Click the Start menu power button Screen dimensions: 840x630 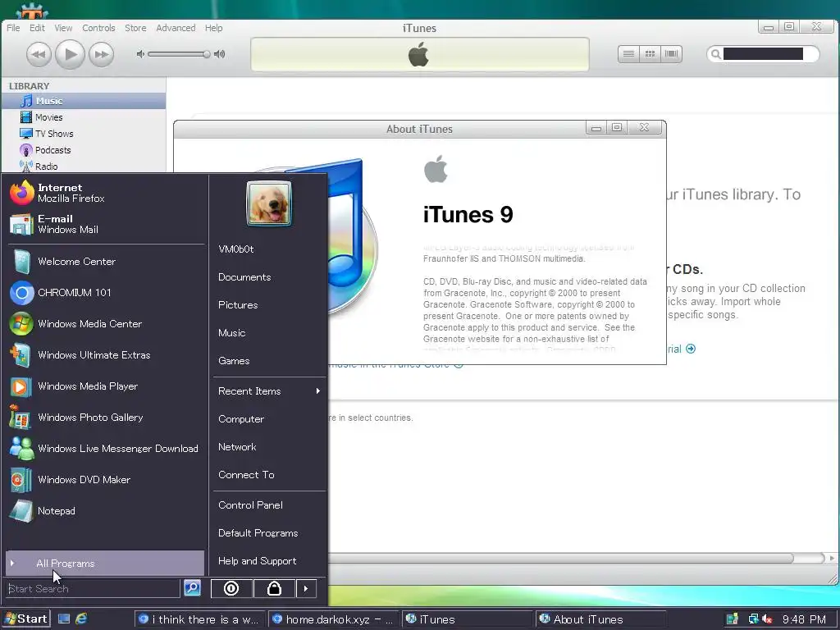(231, 588)
